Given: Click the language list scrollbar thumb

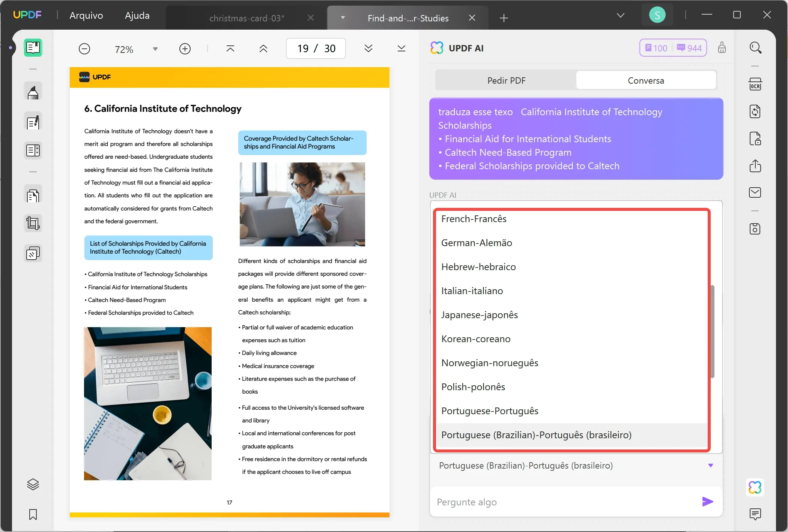Looking at the screenshot, I should coord(712,332).
